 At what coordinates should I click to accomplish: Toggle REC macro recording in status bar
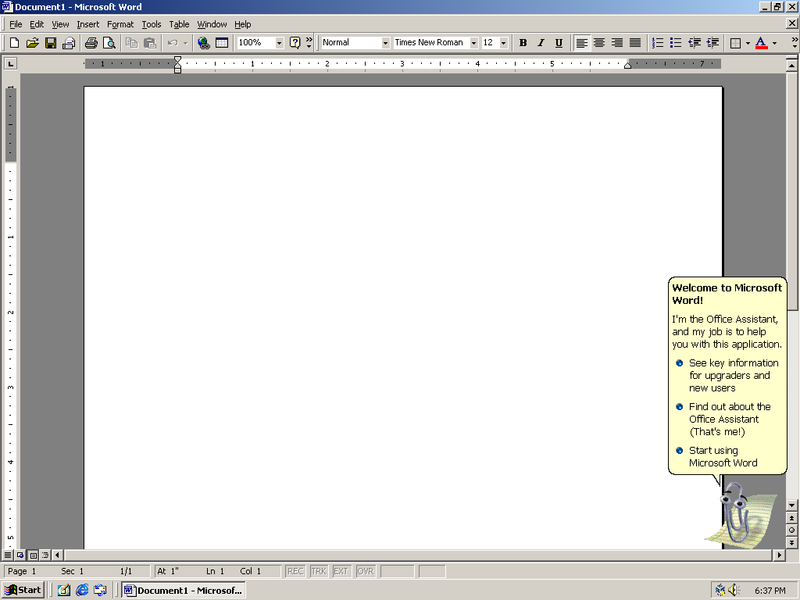click(x=295, y=571)
